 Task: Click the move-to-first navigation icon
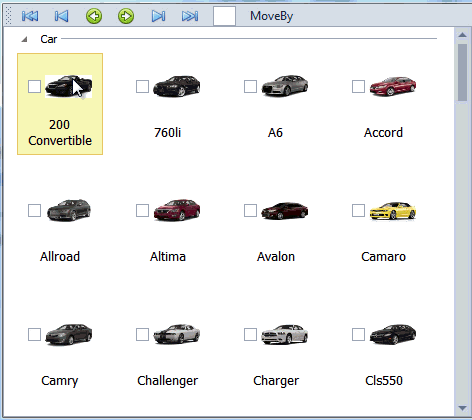[x=30, y=16]
